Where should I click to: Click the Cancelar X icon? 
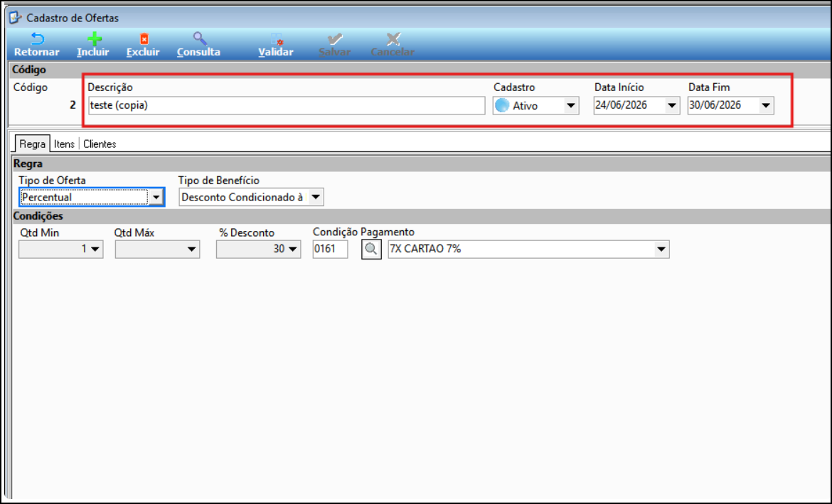click(393, 39)
